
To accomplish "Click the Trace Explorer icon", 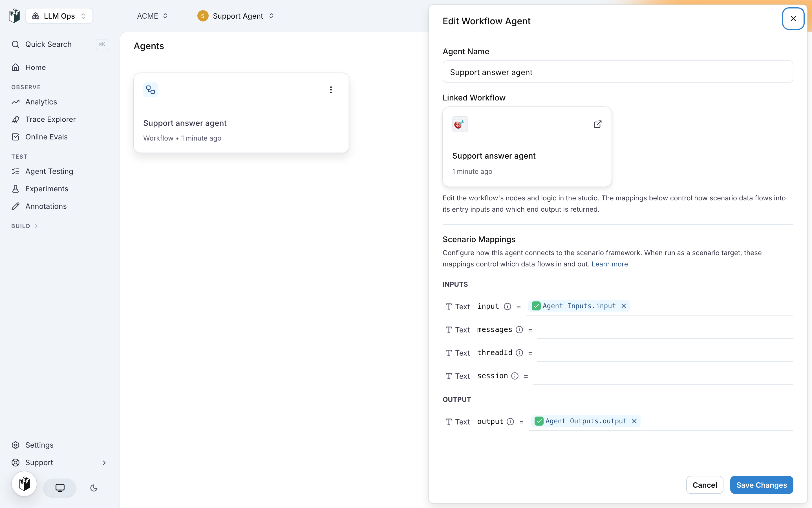I will tap(16, 119).
